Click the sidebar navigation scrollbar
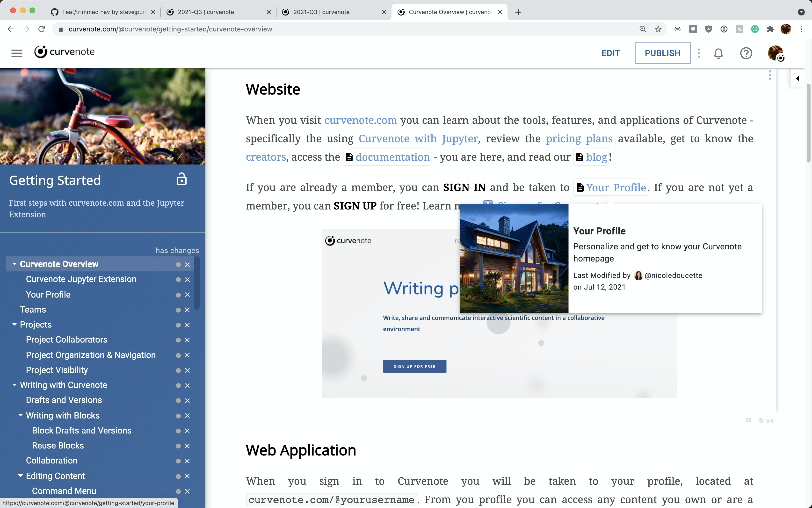812x508 pixels. [x=197, y=283]
